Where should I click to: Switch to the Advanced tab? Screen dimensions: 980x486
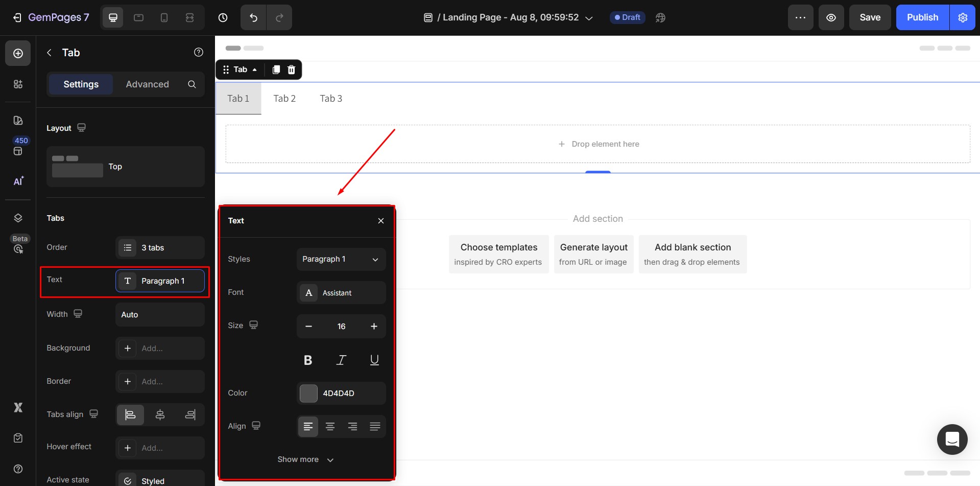pos(147,84)
